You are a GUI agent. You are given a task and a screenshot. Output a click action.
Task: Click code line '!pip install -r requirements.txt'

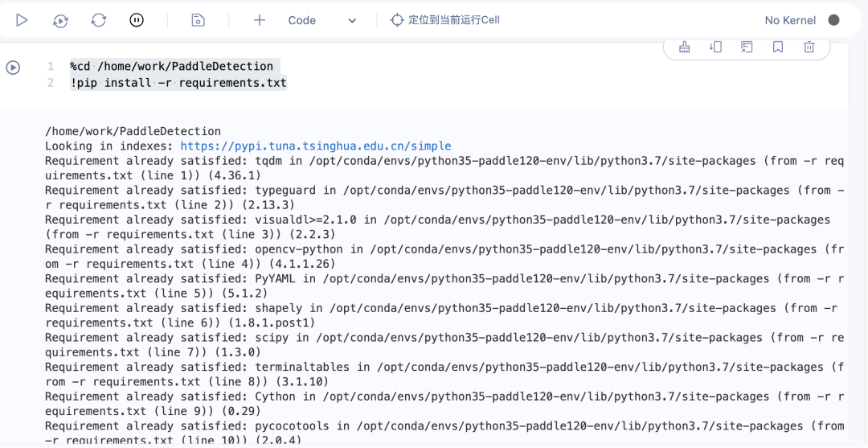178,84
